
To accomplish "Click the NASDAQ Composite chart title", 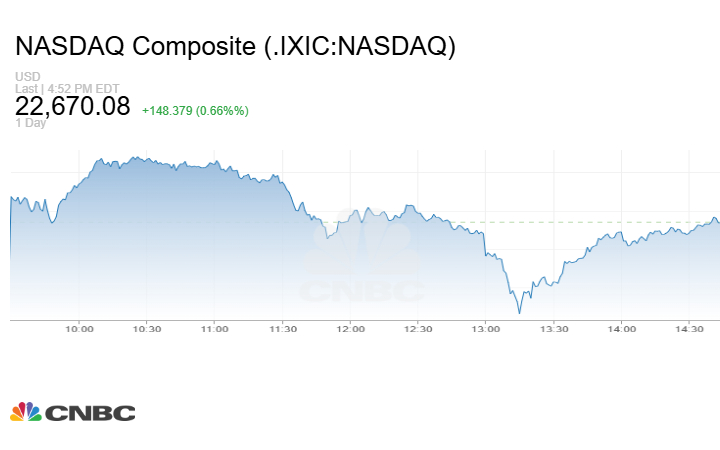I will click(236, 47).
